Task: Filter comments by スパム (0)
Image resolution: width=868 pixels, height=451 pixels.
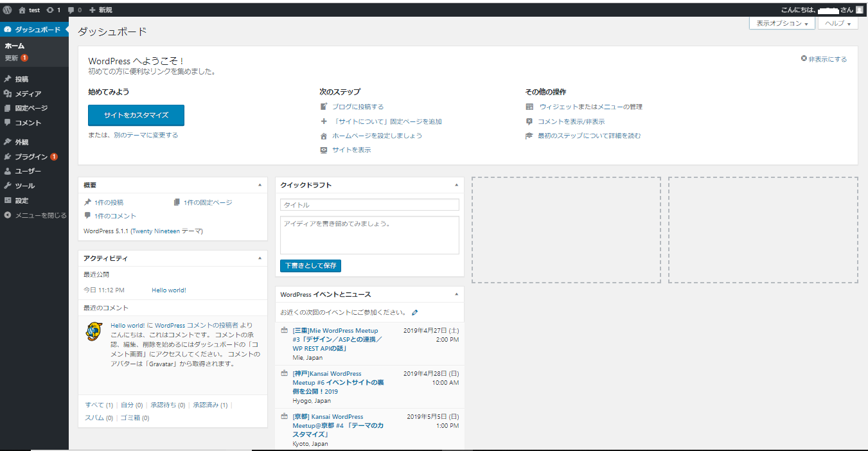Action: click(x=99, y=418)
